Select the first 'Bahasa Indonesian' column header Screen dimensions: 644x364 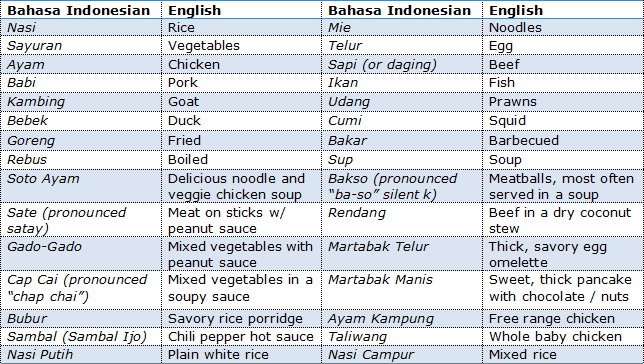(x=81, y=10)
